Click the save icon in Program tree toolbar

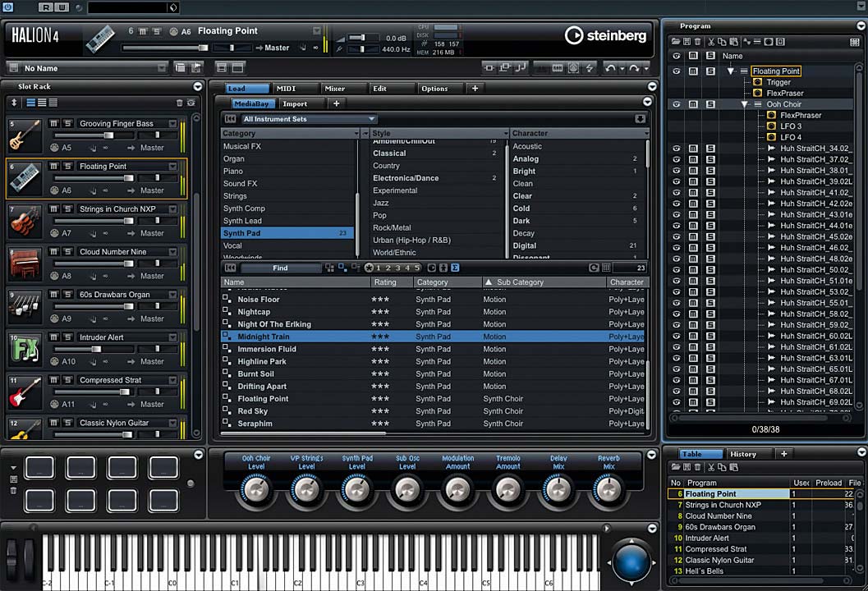[x=687, y=42]
